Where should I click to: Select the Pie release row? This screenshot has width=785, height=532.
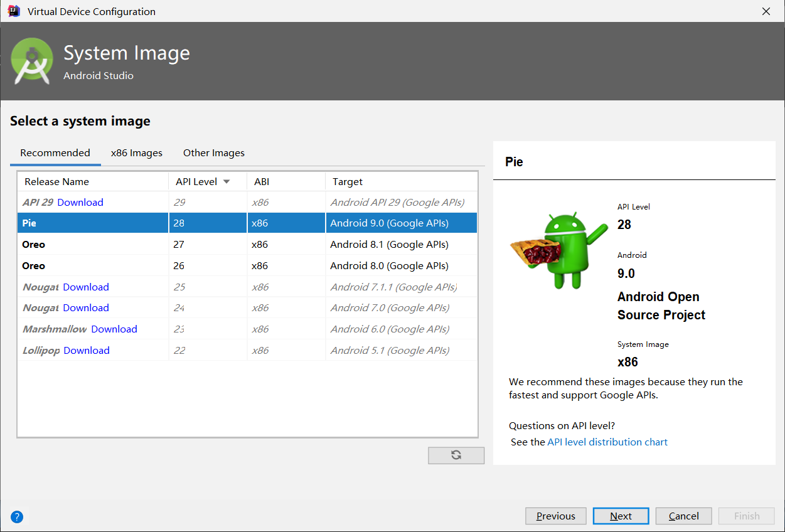(x=247, y=223)
